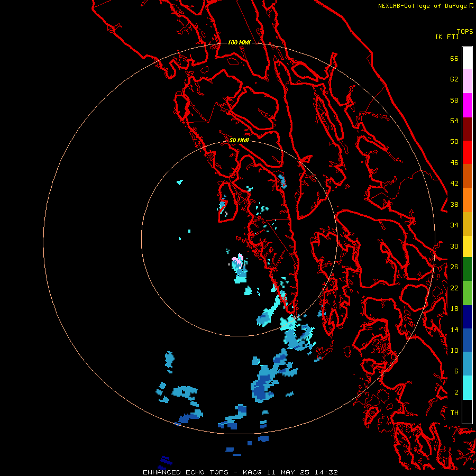Click the 14:32 timestamp
This screenshot has width=476, height=476.
[326, 472]
